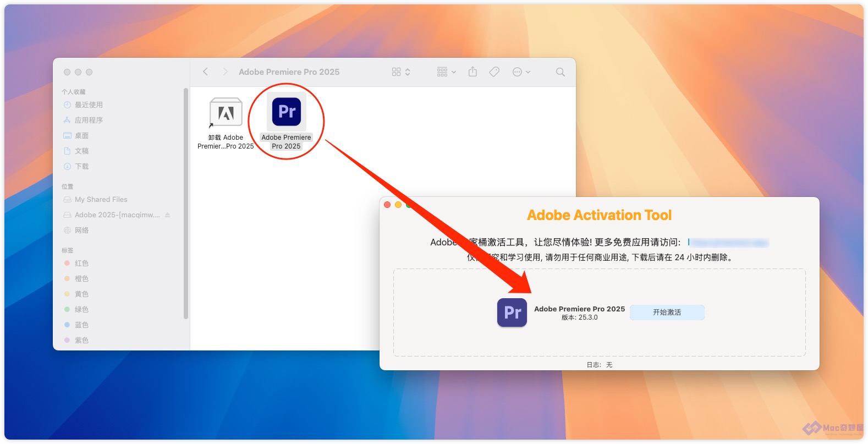Go back with Finder's back arrow
This screenshot has width=868, height=444.
point(205,72)
